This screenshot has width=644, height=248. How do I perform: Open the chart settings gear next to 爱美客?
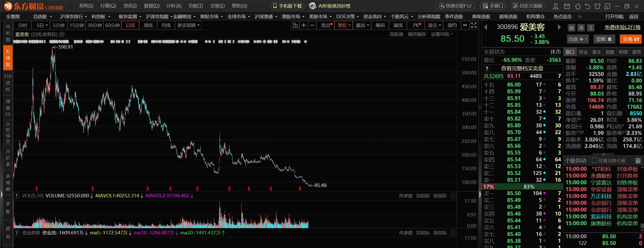(x=62, y=35)
